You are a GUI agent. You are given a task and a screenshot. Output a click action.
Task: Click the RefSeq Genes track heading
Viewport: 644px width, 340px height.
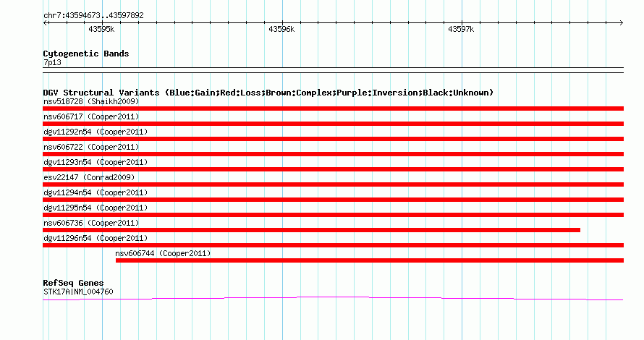73,283
